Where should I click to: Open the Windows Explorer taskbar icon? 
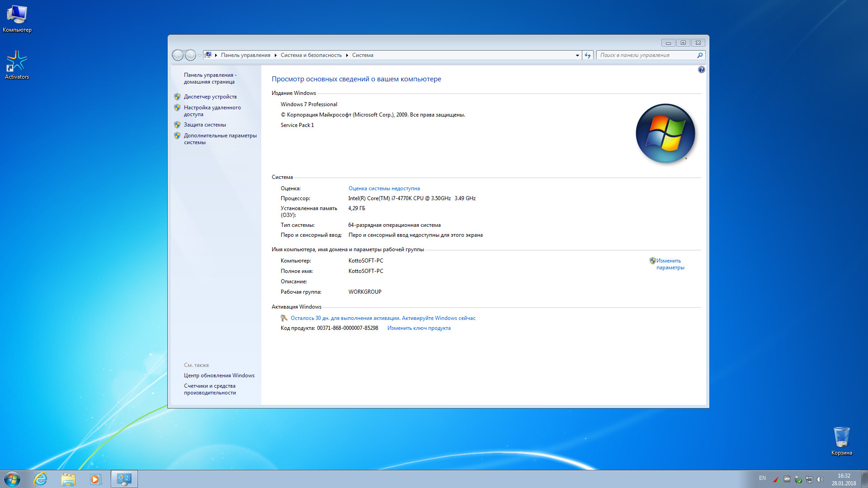coord(68,479)
